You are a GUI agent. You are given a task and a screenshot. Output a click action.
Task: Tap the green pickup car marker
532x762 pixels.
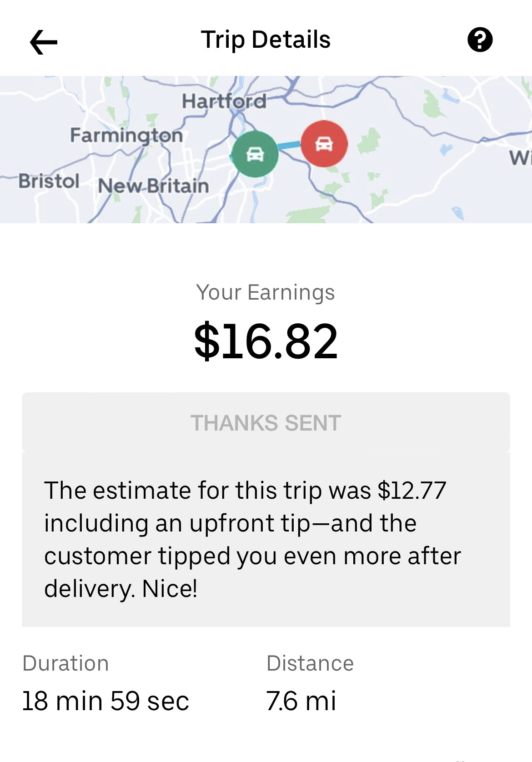255,154
